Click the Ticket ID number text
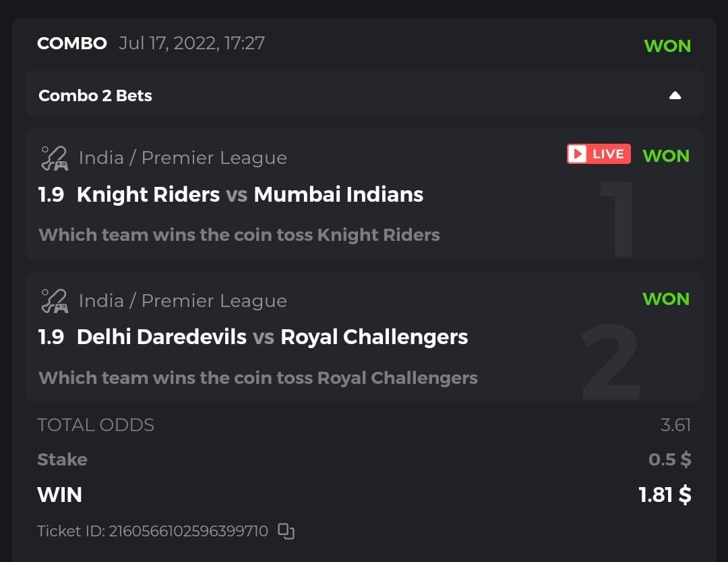The image size is (728, 562). coord(152,531)
